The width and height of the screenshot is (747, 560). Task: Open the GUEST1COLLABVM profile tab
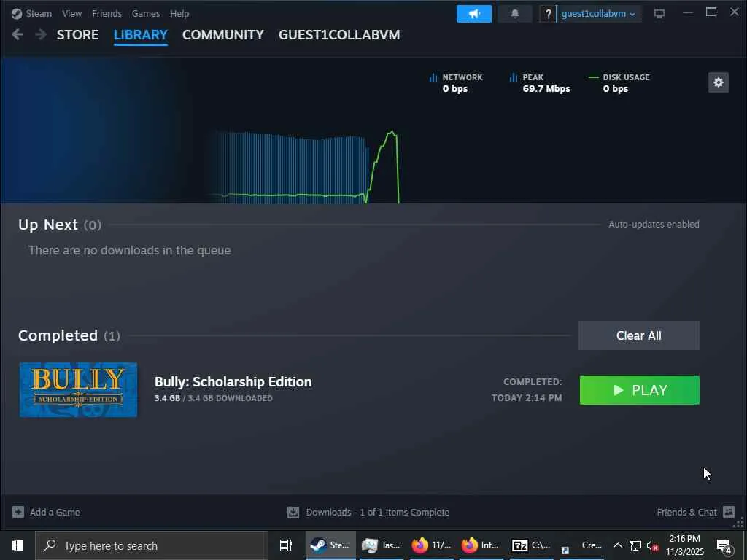tap(339, 35)
